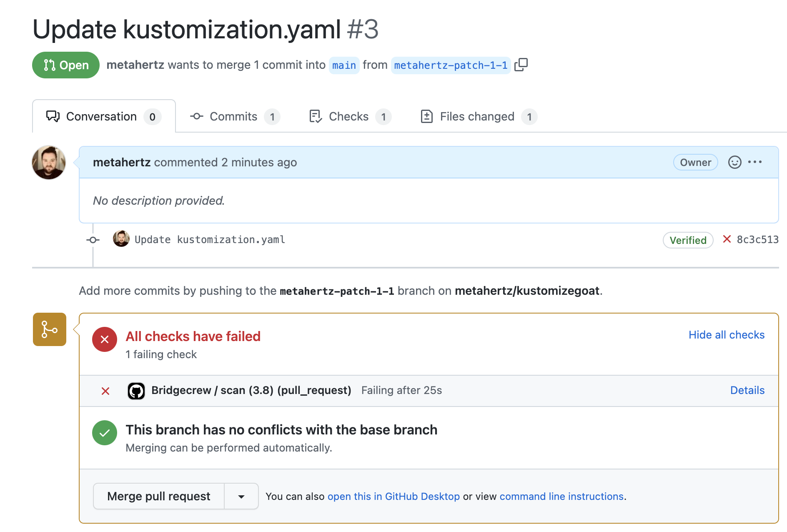Viewport: 787px width, 532px height.
Task: Open Details for the Bridgecrew scan
Action: click(747, 390)
